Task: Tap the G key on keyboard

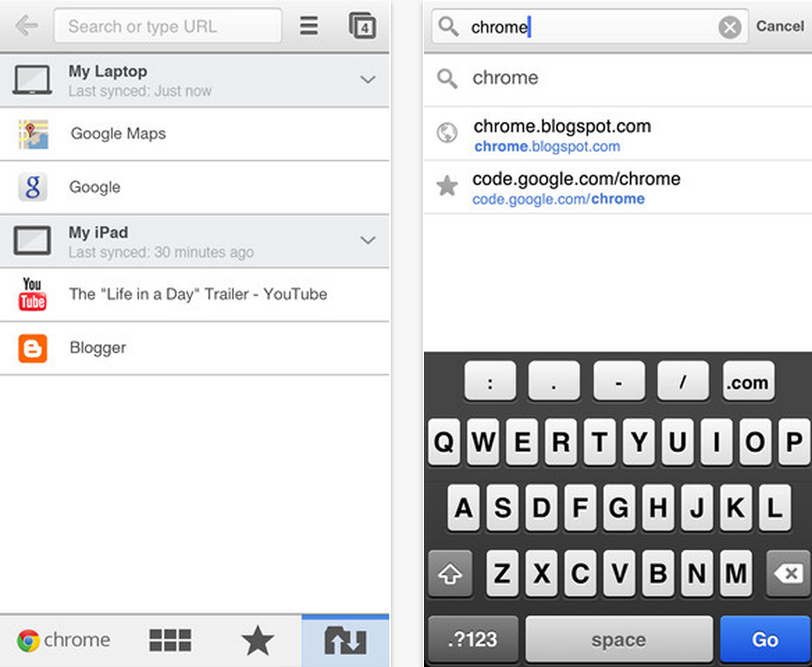Action: pyautogui.click(x=619, y=508)
